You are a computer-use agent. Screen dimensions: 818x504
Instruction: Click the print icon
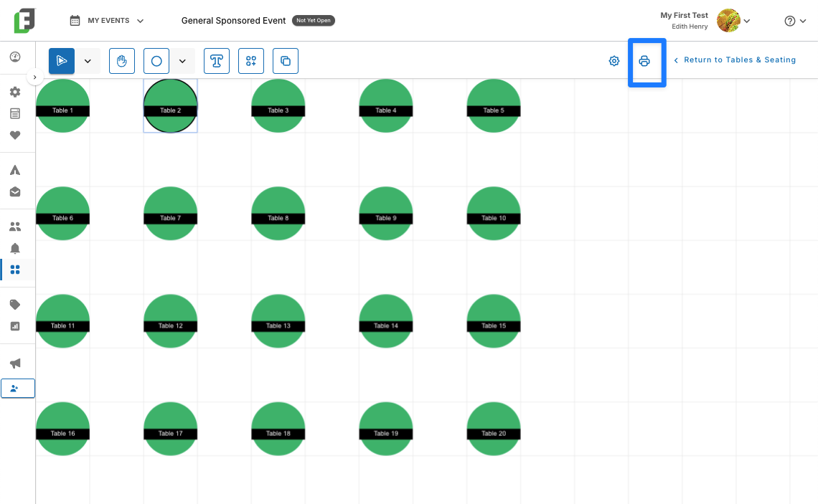[644, 61]
